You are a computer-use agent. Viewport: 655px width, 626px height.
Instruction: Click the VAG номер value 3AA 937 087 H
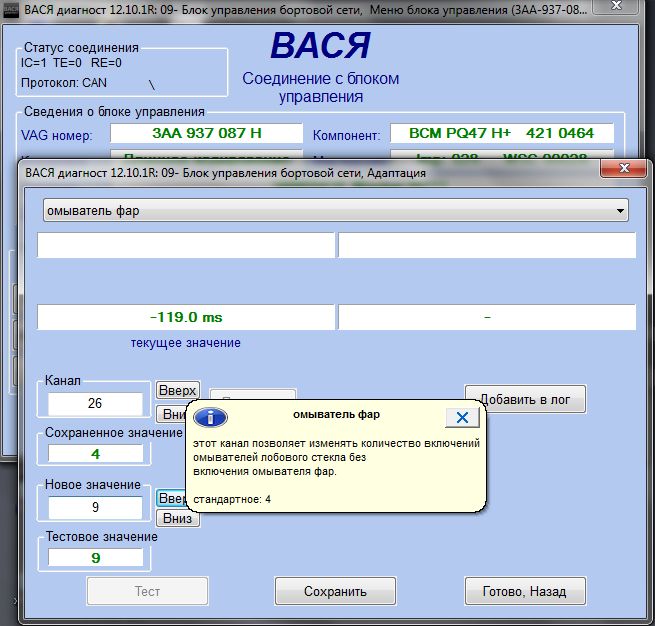[x=206, y=133]
